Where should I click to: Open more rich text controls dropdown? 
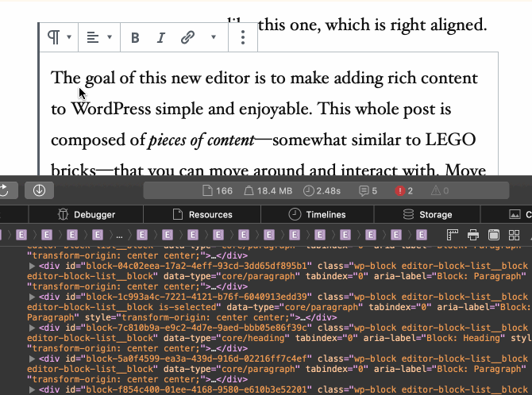tap(214, 37)
